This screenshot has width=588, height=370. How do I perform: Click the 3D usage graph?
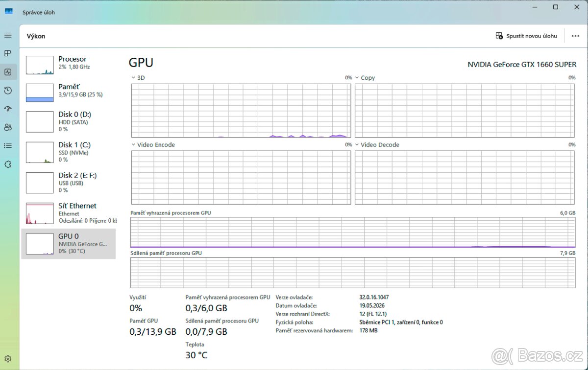[x=241, y=110]
